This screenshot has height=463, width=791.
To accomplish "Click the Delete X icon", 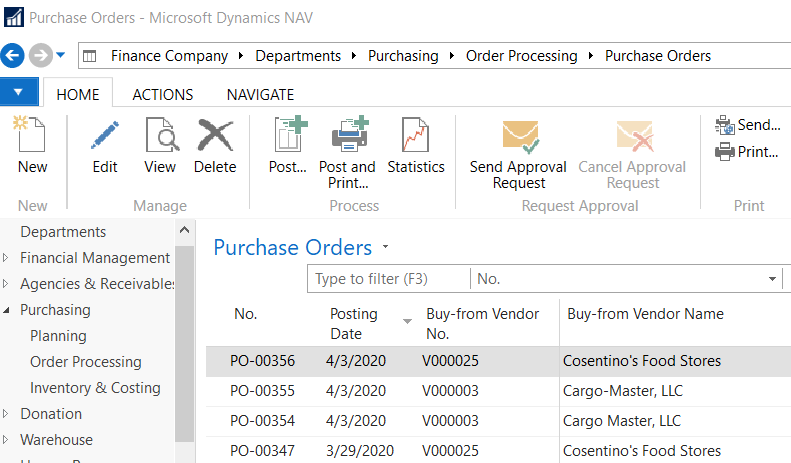I will coord(215,136).
